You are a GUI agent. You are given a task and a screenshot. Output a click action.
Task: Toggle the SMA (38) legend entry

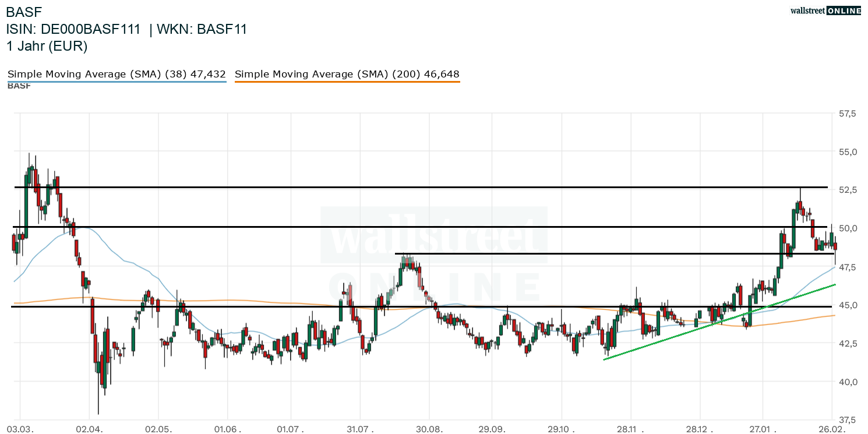(116, 74)
